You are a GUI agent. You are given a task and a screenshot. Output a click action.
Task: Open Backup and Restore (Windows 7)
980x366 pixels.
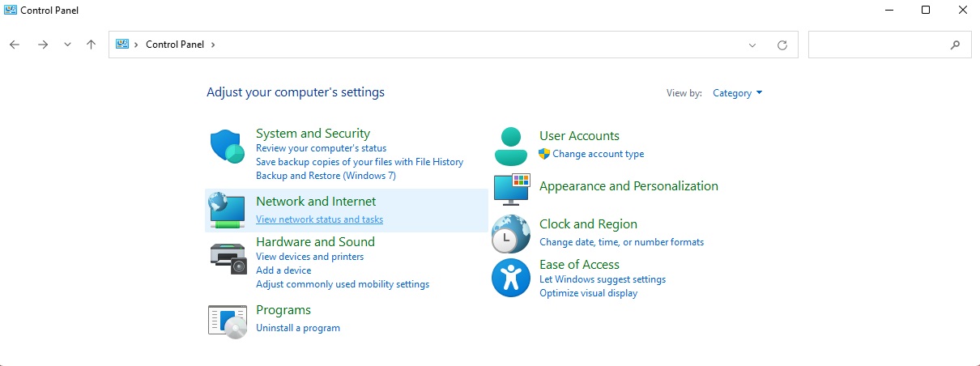[x=326, y=176]
